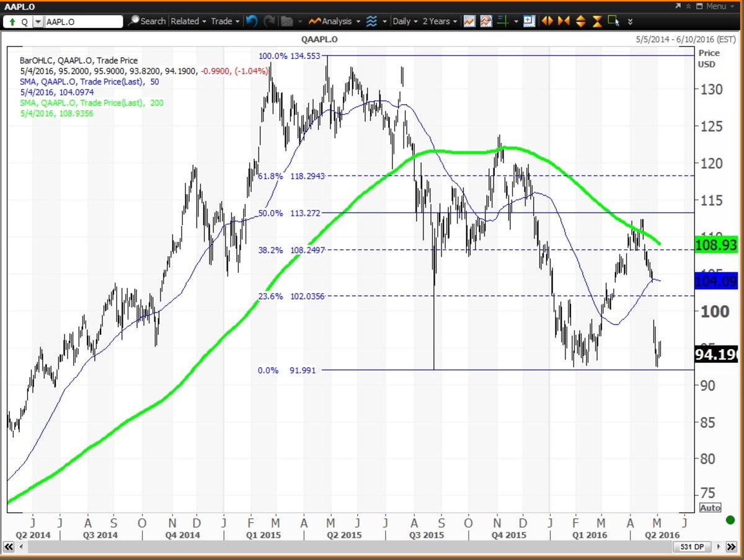Screen dimensions: 744x560
Task: Click the scroll right arrow
Action: (x=717, y=548)
